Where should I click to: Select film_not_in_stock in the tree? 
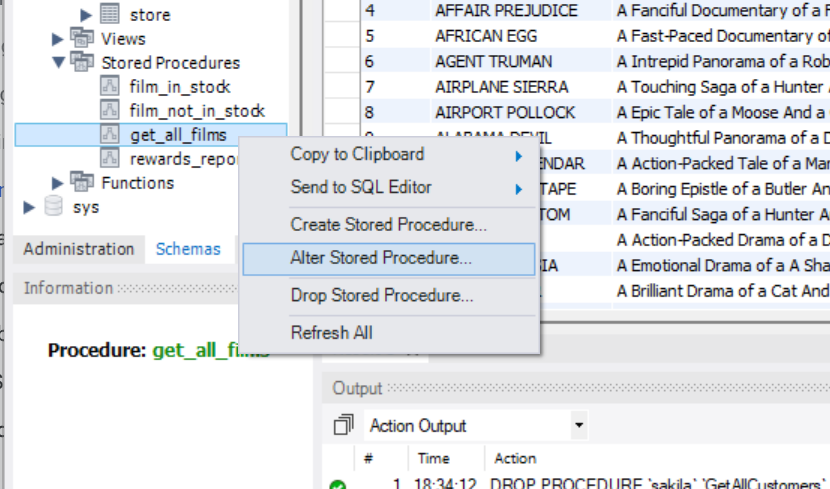point(197,111)
